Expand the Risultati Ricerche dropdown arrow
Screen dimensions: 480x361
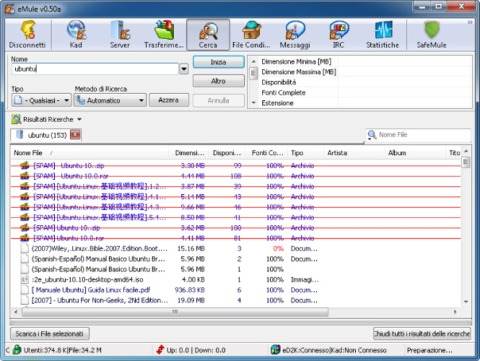pyautogui.click(x=79, y=119)
